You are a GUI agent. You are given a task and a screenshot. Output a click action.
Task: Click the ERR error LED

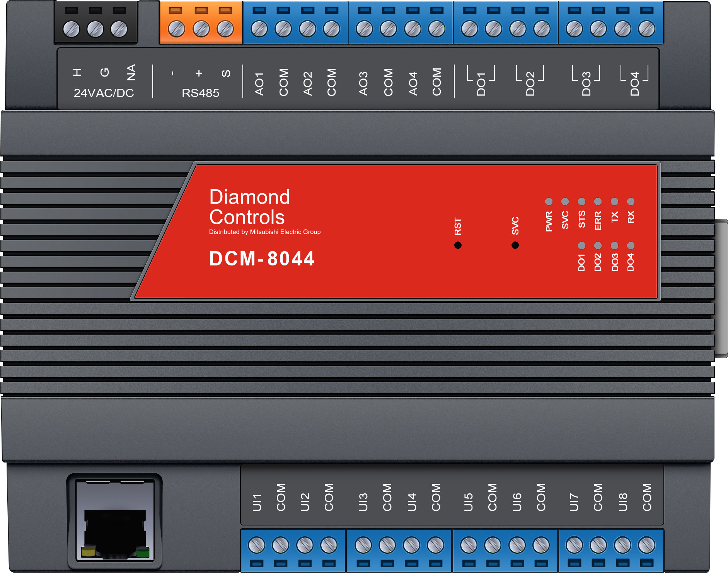click(x=598, y=201)
